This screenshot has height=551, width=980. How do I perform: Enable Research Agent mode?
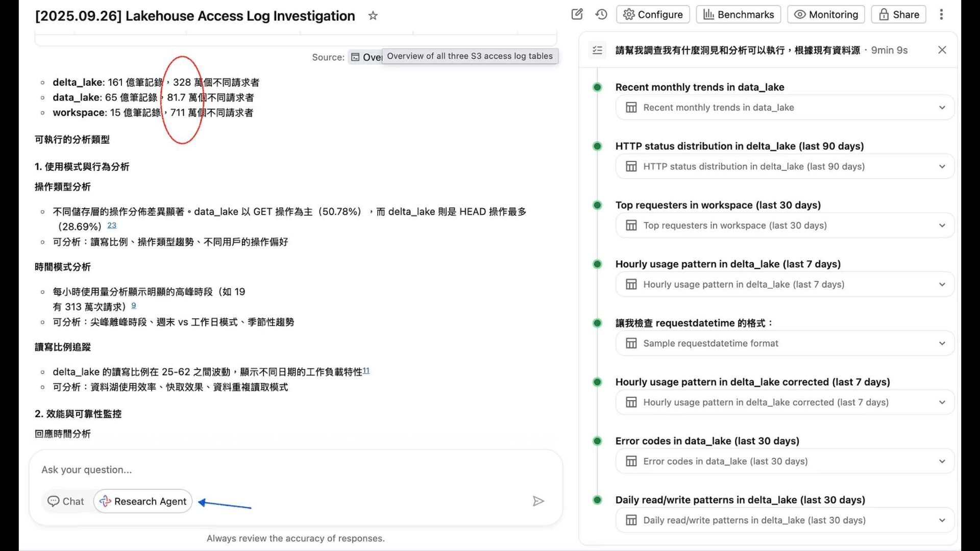tap(143, 501)
